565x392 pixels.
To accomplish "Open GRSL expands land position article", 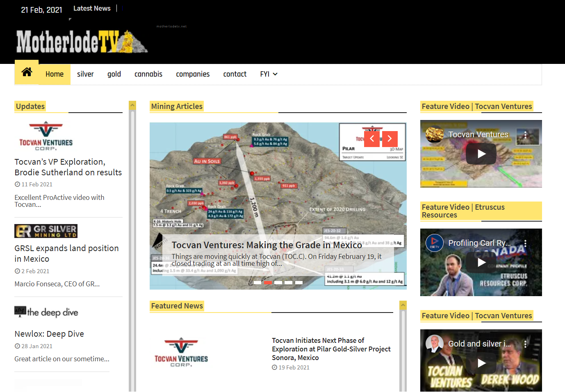I will point(66,254).
